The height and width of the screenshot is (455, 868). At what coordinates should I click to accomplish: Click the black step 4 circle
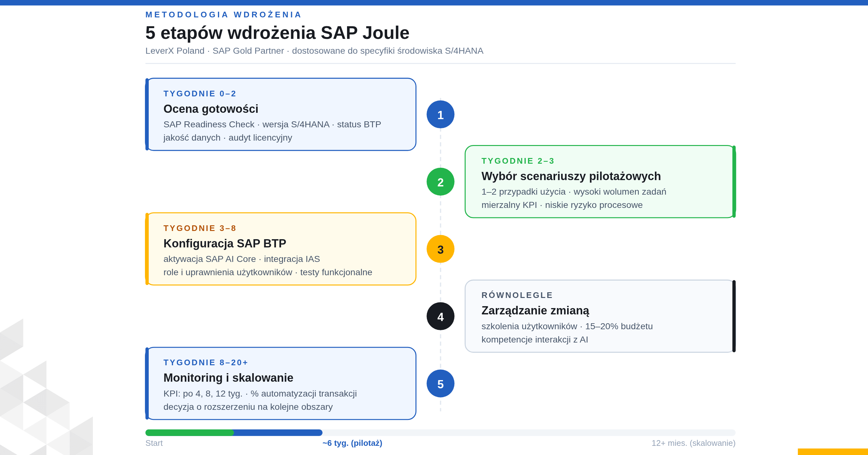tap(440, 316)
